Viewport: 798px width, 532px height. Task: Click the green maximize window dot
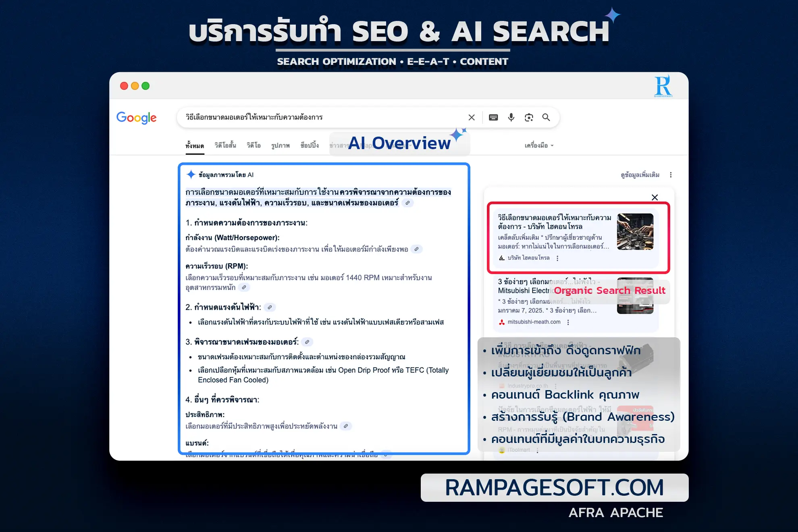tap(145, 86)
